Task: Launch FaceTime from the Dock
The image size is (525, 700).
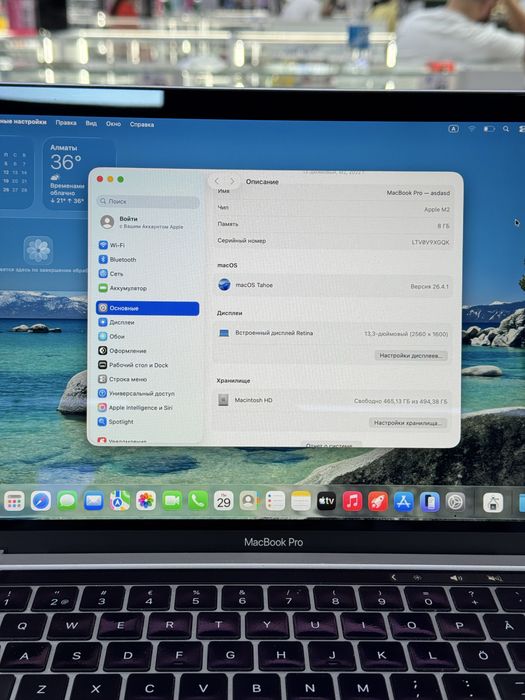Action: pyautogui.click(x=171, y=501)
